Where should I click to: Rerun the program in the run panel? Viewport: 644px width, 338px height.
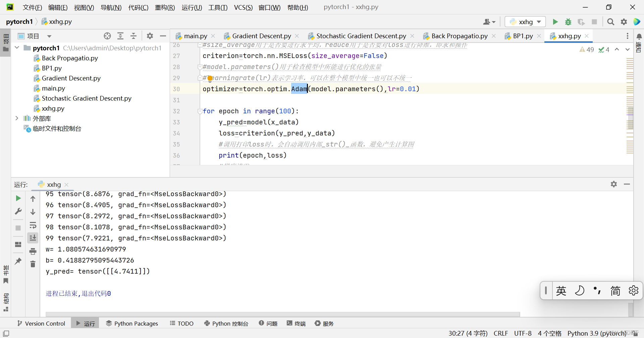[18, 198]
